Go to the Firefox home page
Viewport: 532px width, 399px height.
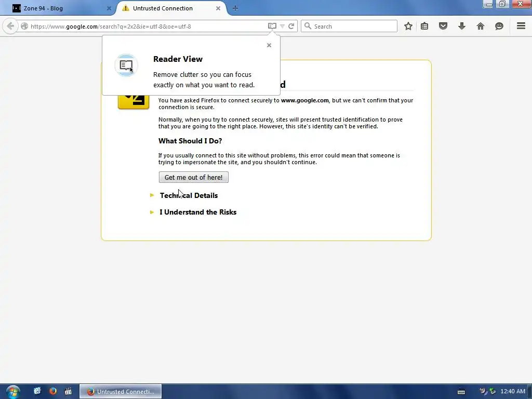point(481,26)
